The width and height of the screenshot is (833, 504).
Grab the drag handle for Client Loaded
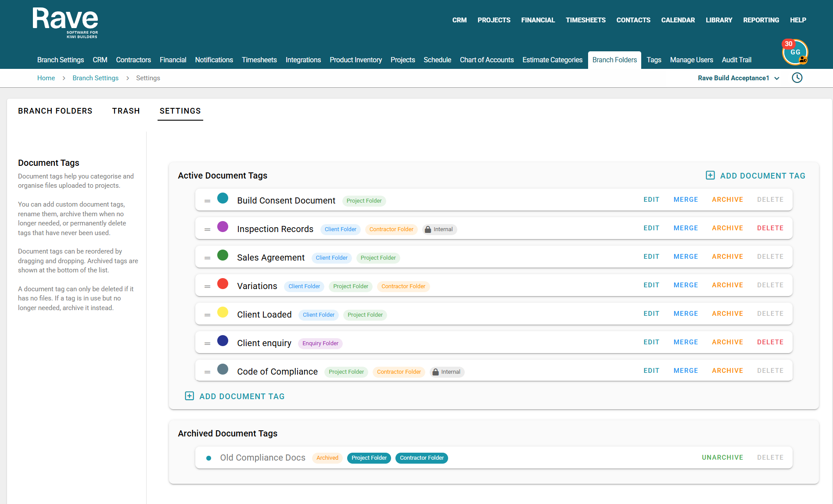(x=208, y=315)
